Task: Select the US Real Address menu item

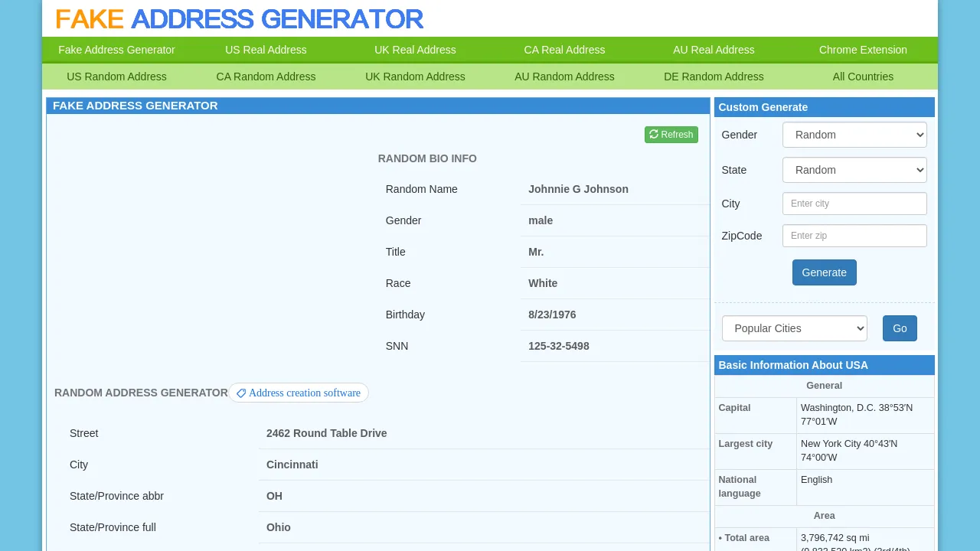Action: click(x=266, y=50)
